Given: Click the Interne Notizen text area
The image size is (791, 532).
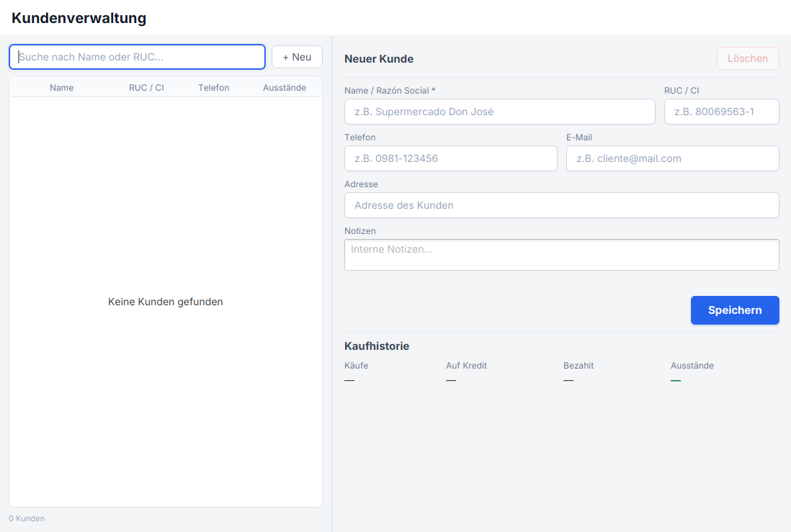Looking at the screenshot, I should pyautogui.click(x=561, y=255).
